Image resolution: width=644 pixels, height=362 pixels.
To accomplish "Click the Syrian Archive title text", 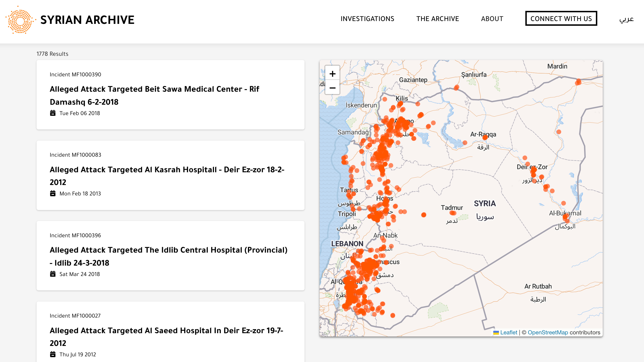I will 87,20.
